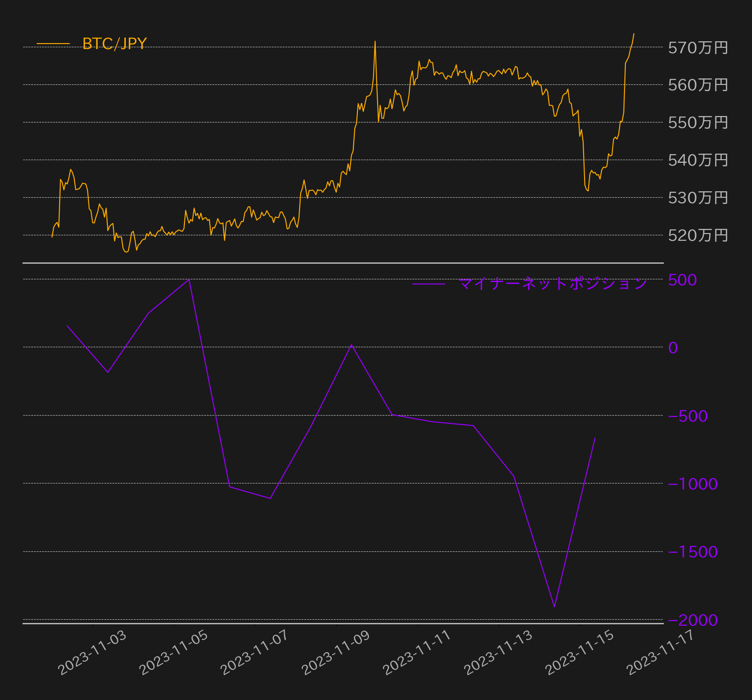Click the purple 0 axis label
Screen dimensions: 752x700
click(x=673, y=348)
